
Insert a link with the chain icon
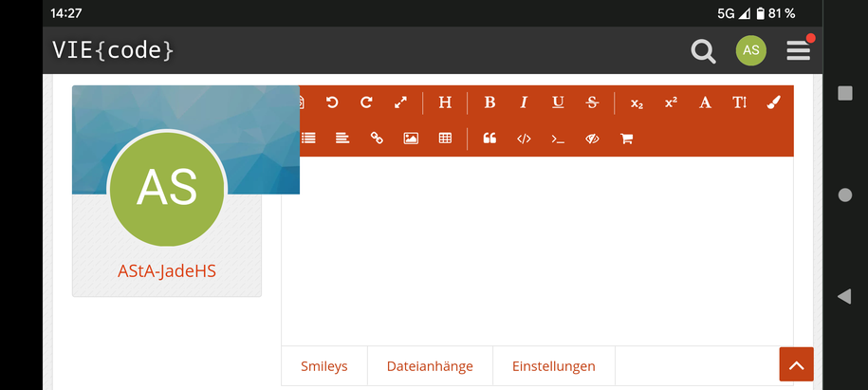coord(377,139)
